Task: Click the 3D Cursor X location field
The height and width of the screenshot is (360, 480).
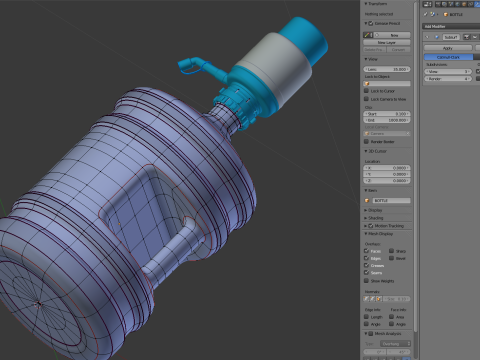Action: [387, 168]
